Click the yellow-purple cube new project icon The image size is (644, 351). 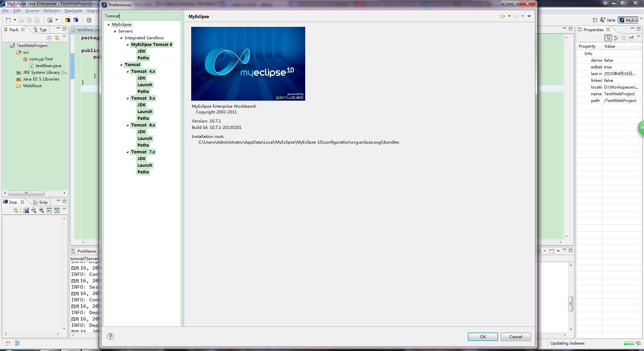pyautogui.click(x=68, y=20)
